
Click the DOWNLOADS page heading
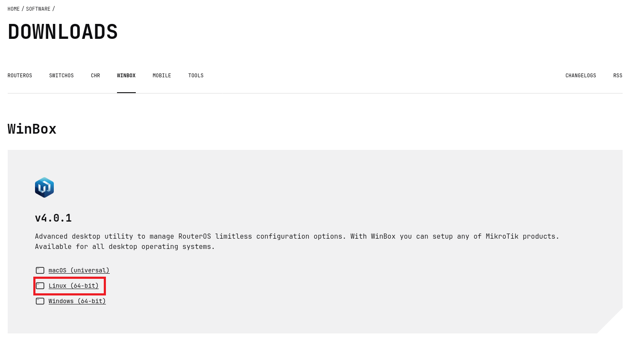pyautogui.click(x=63, y=32)
